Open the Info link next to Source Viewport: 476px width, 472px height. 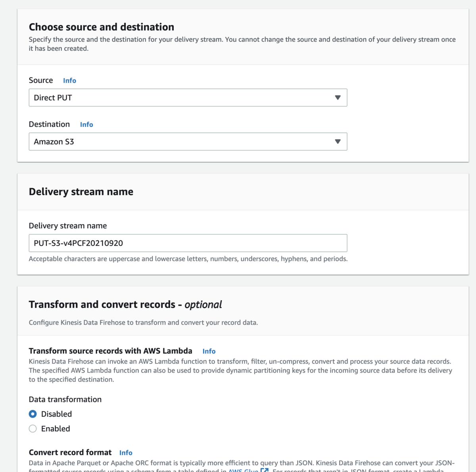tap(69, 81)
